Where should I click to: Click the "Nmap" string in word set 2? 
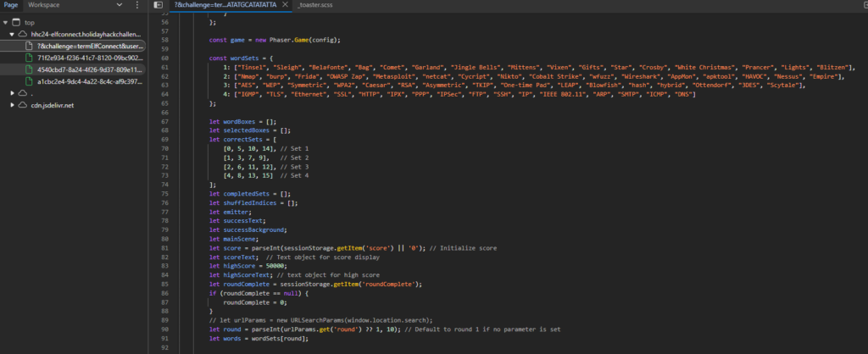[x=250, y=75]
